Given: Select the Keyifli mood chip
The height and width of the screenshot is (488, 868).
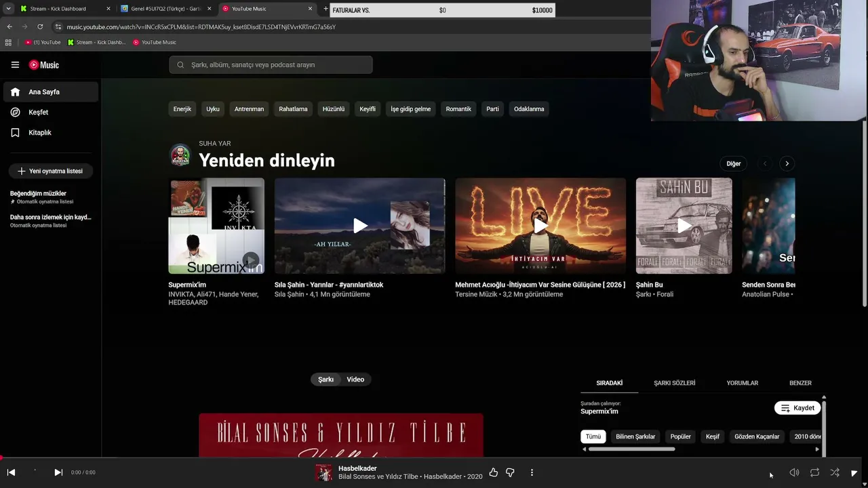Looking at the screenshot, I should [368, 109].
